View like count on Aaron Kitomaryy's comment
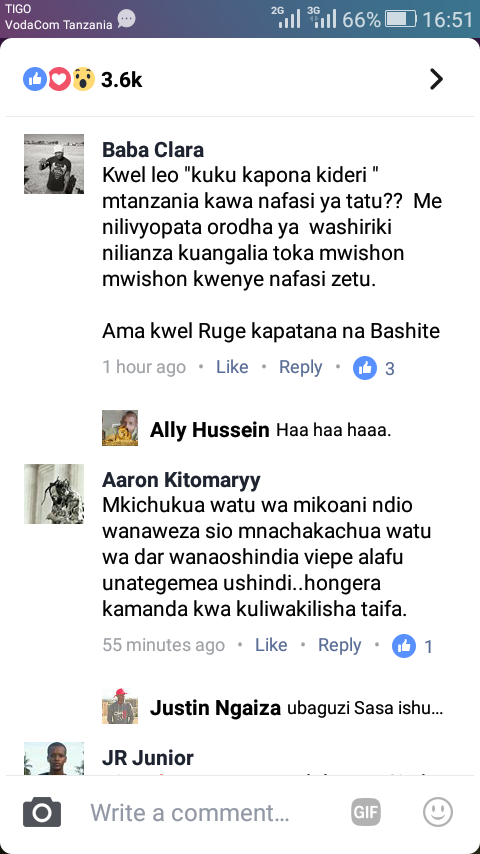The image size is (480, 854). 412,646
